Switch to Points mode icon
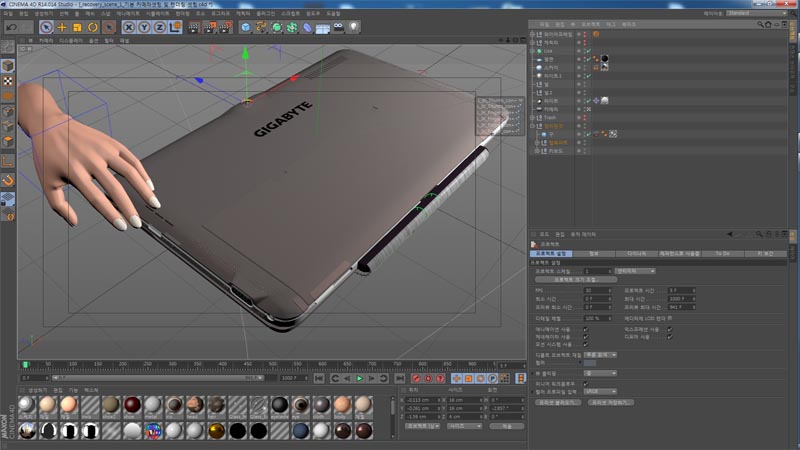The width and height of the screenshot is (800, 450). tap(8, 111)
